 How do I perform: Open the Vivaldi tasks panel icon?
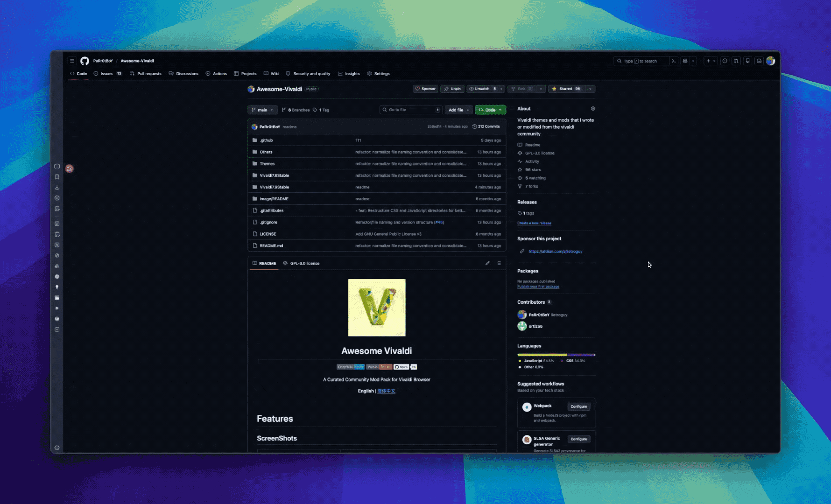coord(57,234)
